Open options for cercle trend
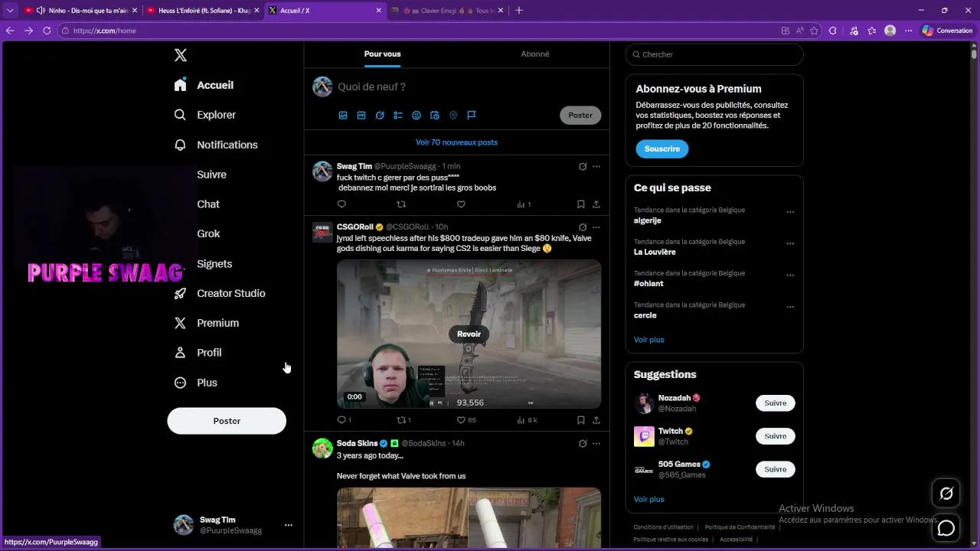 click(790, 307)
